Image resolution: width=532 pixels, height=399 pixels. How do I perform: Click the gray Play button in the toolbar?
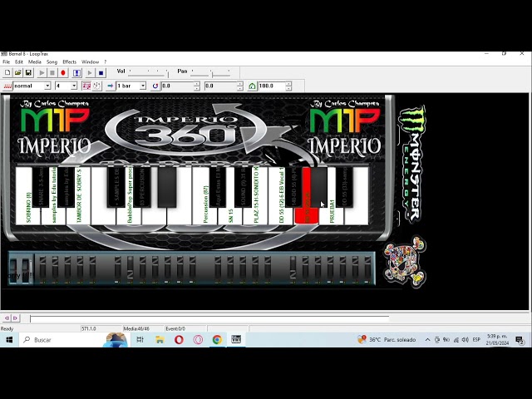42,72
